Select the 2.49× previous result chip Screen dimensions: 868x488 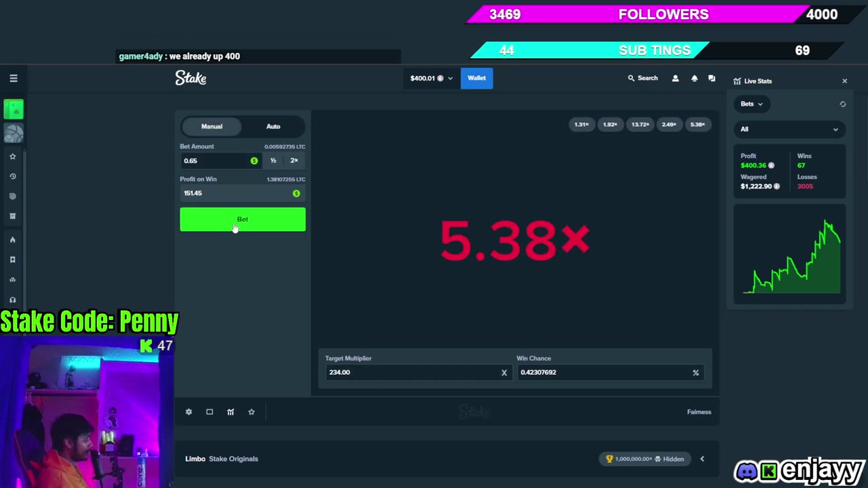[669, 125]
